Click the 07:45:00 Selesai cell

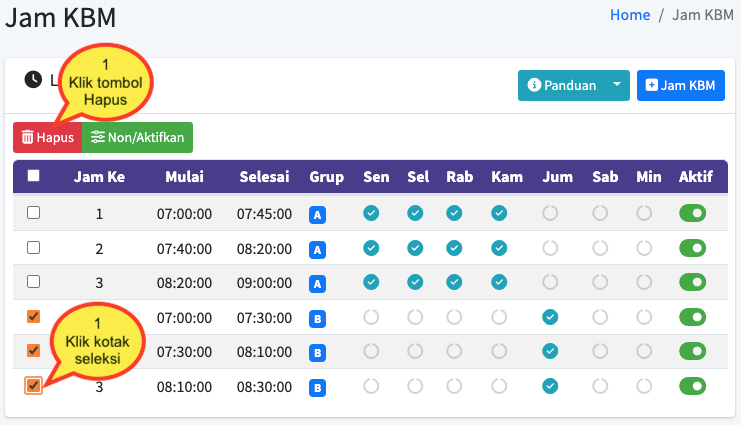pos(264,214)
